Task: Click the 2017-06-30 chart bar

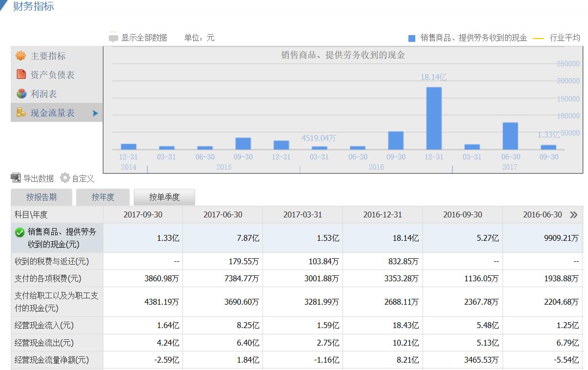Action: click(510, 136)
